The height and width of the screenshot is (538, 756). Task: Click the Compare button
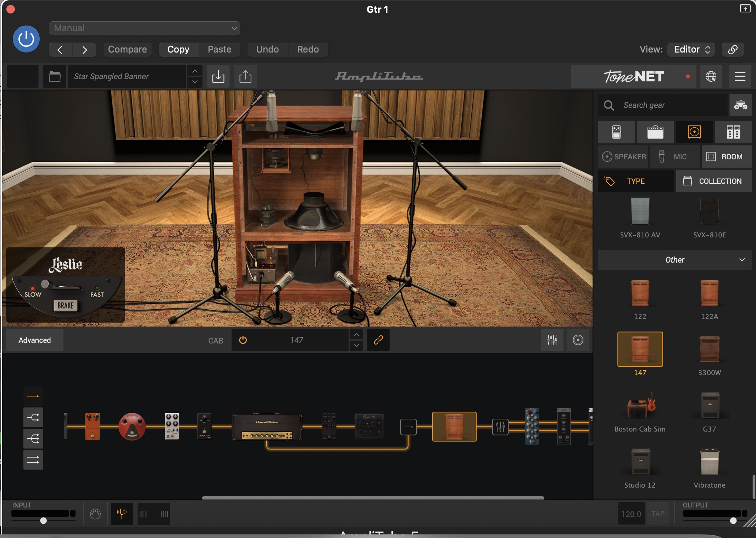[x=127, y=49]
